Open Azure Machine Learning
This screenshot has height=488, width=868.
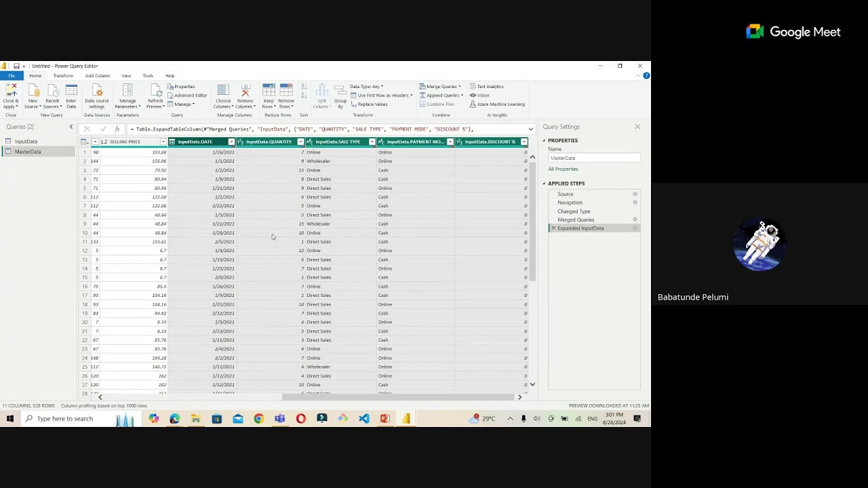click(x=497, y=104)
